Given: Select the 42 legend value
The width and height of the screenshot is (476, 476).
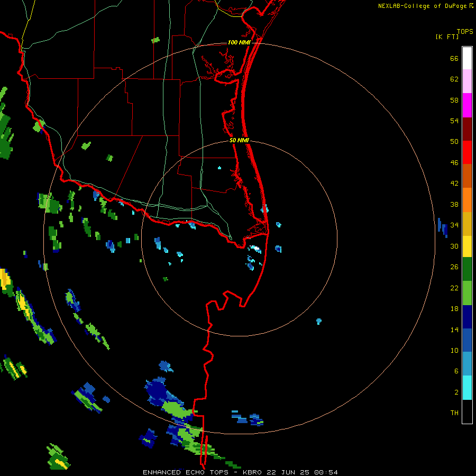Looking at the screenshot, I should [454, 184].
